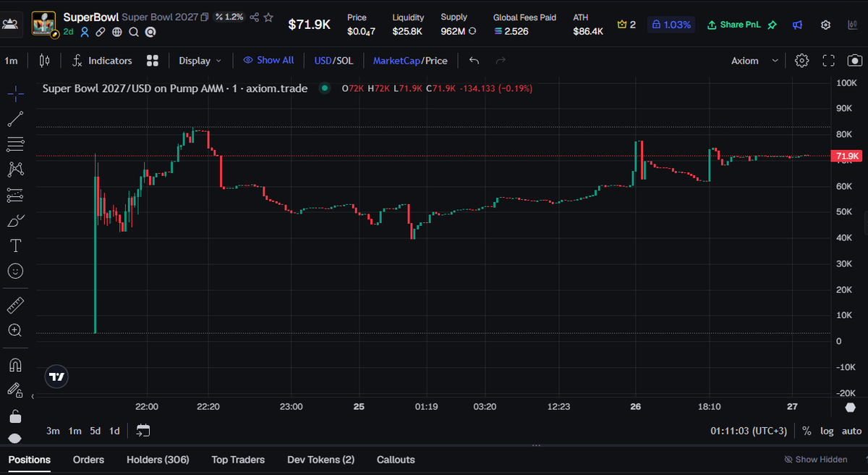Switch to the Orders tab
Screen dimensions: 868x475
(88, 460)
